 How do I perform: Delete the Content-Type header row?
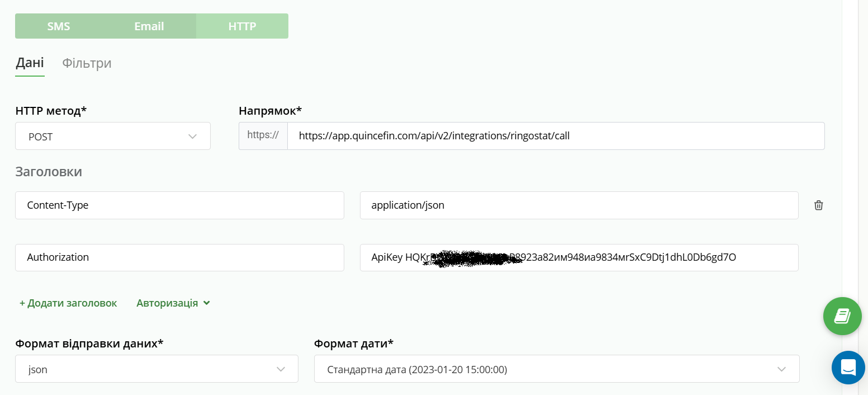818,205
